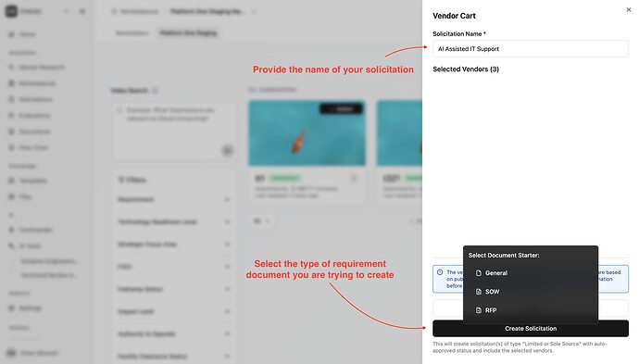This screenshot has height=364, width=639.
Task: Expand the Fedramp Status filter
Action: click(174, 289)
